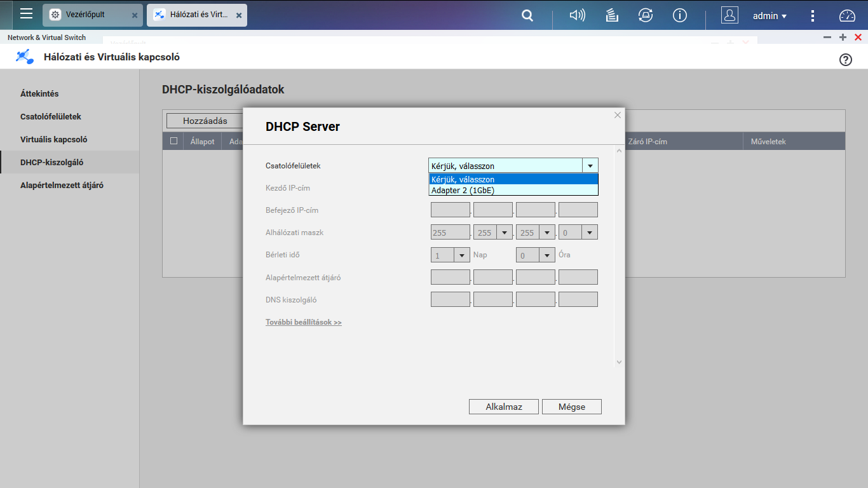Open the external device icon
The width and height of the screenshot is (868, 488).
pyautogui.click(x=646, y=15)
